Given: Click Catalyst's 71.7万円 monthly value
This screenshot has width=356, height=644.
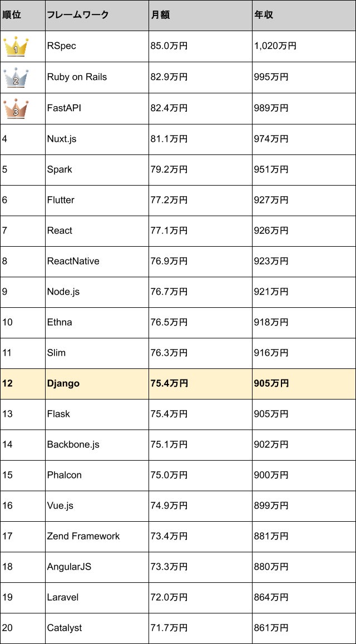Looking at the screenshot, I should (x=169, y=628).
